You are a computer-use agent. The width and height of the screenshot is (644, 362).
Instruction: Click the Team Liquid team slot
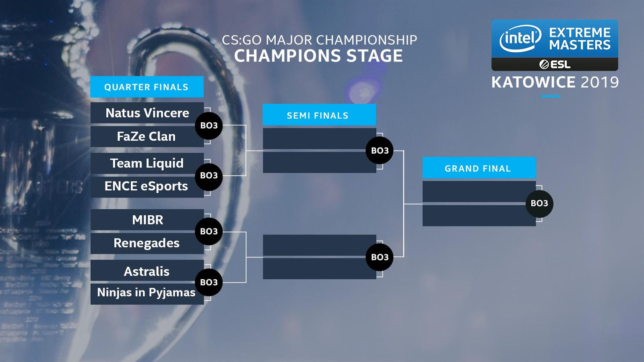tap(147, 163)
